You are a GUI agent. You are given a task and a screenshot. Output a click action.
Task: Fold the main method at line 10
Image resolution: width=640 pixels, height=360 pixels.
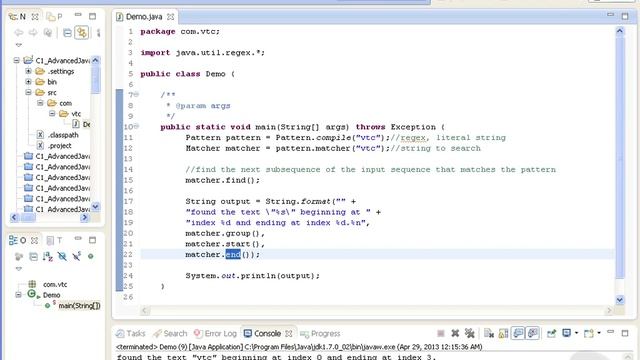[136, 126]
